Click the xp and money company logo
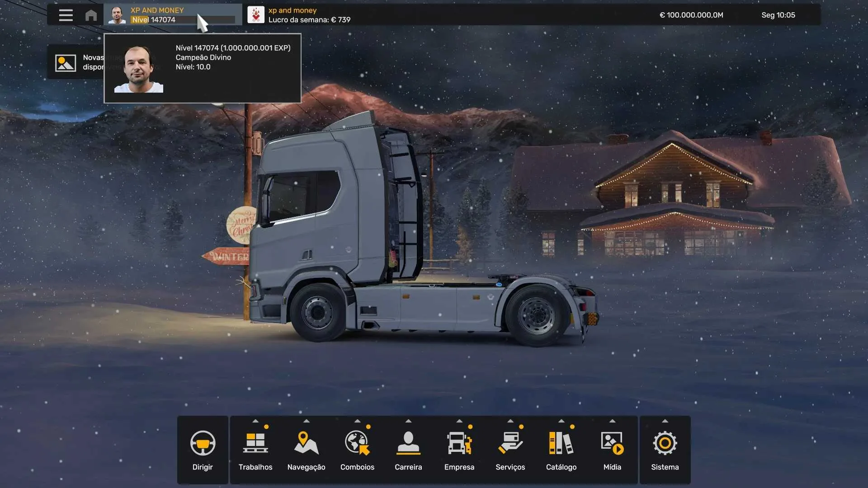Image resolution: width=868 pixels, height=488 pixels. point(256,15)
